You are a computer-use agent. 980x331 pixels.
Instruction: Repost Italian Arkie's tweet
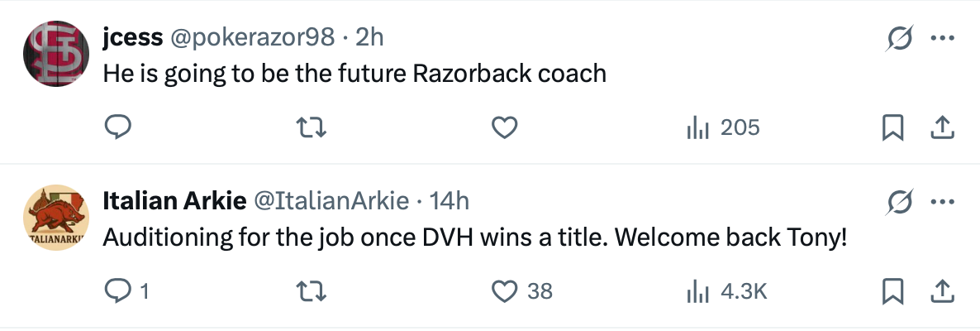[312, 291]
